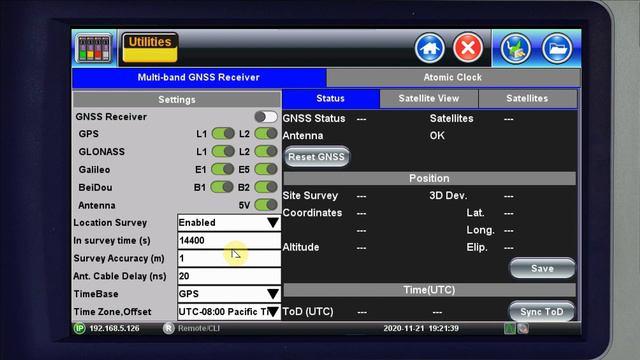Click the GNSS Status label

(x=314, y=118)
